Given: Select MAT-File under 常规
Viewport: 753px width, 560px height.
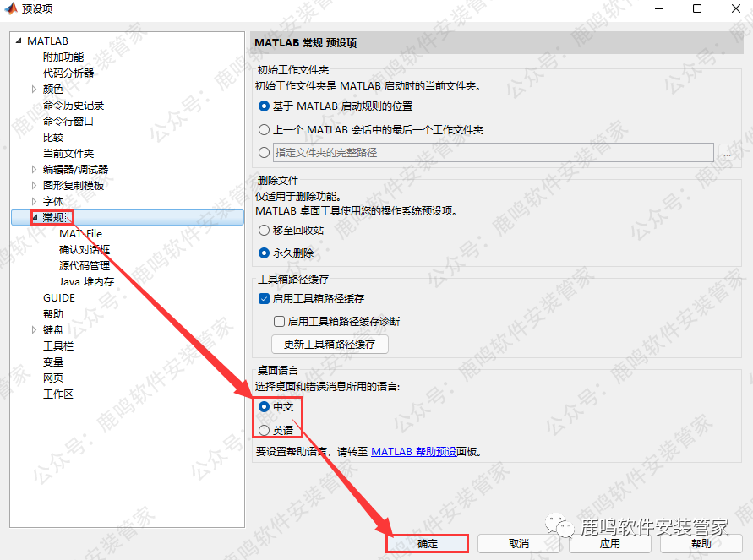Looking at the screenshot, I should (80, 234).
